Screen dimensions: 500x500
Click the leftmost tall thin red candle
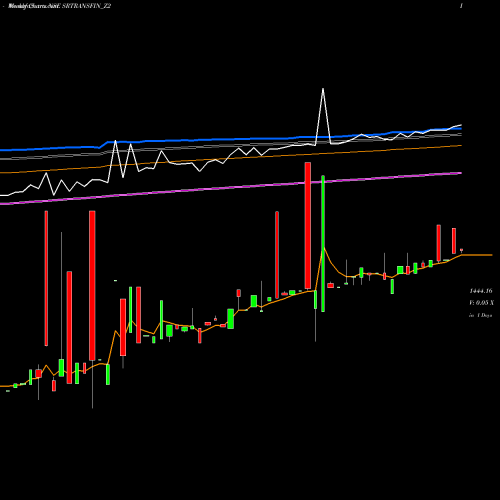click(x=46, y=278)
